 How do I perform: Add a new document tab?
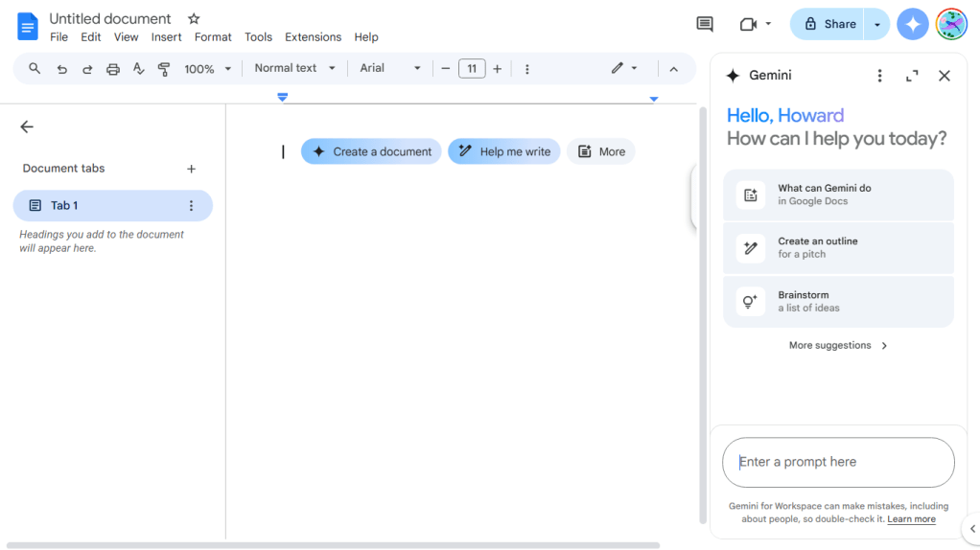tap(191, 169)
